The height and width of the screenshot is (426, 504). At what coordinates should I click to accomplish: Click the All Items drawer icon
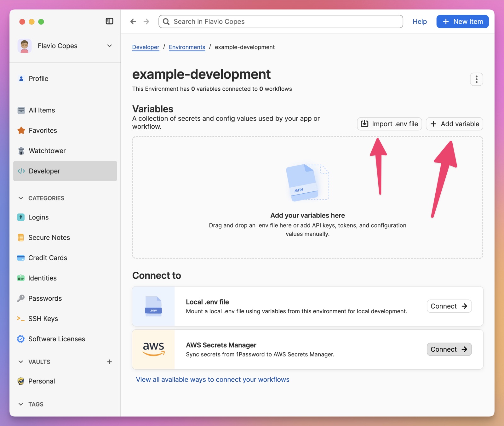click(21, 110)
